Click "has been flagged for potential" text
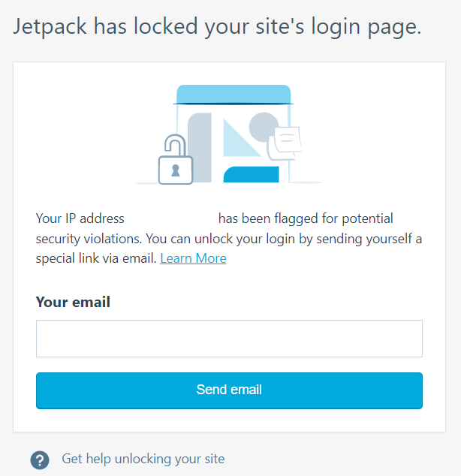 306,219
